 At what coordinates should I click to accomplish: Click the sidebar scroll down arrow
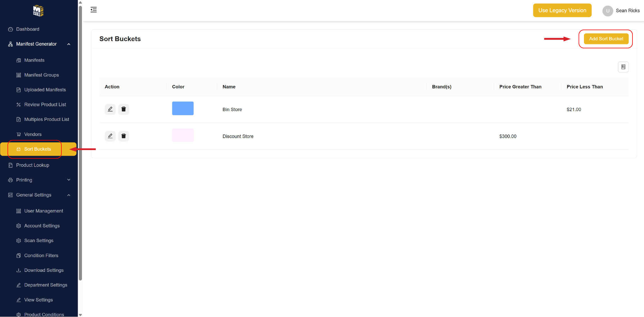point(80,315)
